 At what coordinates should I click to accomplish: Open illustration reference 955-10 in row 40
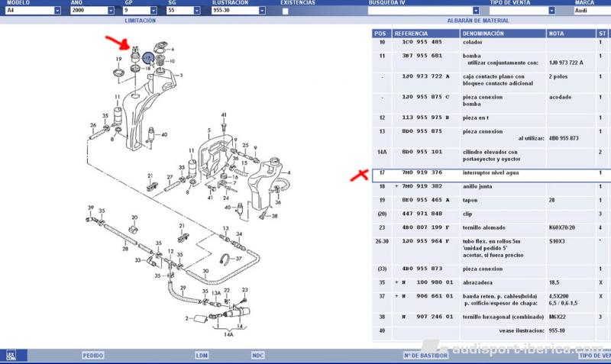point(557,330)
